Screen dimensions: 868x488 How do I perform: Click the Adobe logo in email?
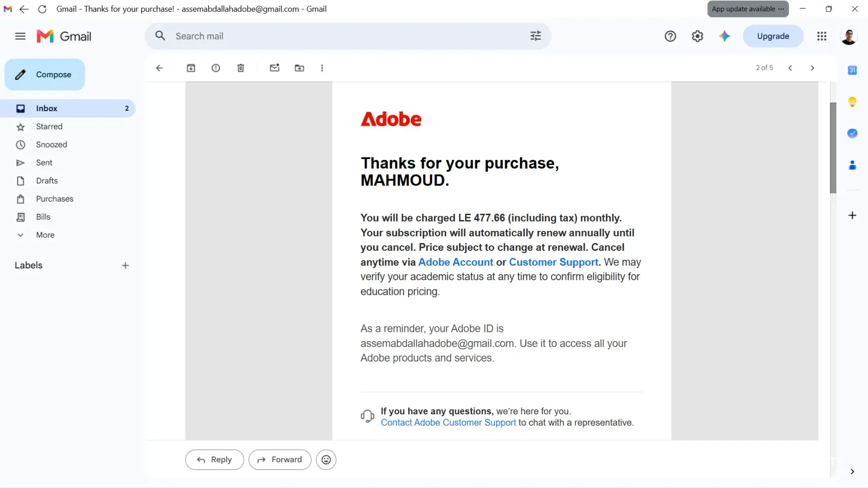tap(391, 119)
